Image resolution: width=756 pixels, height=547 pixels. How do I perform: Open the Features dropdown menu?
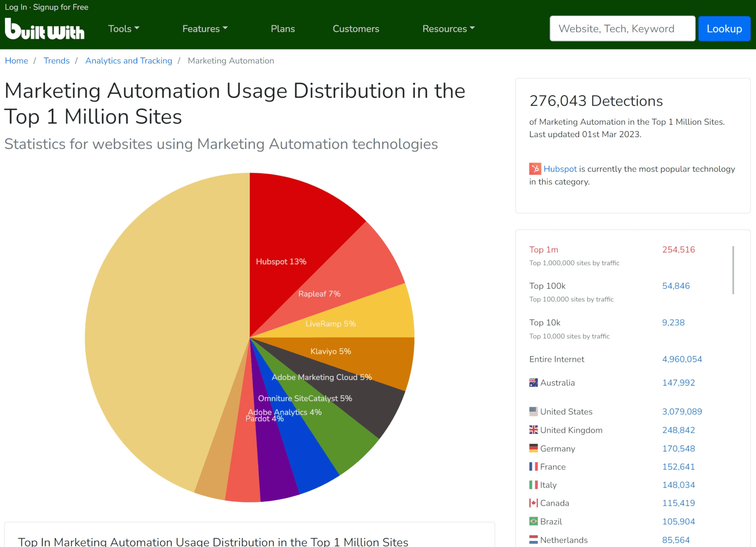coord(205,29)
